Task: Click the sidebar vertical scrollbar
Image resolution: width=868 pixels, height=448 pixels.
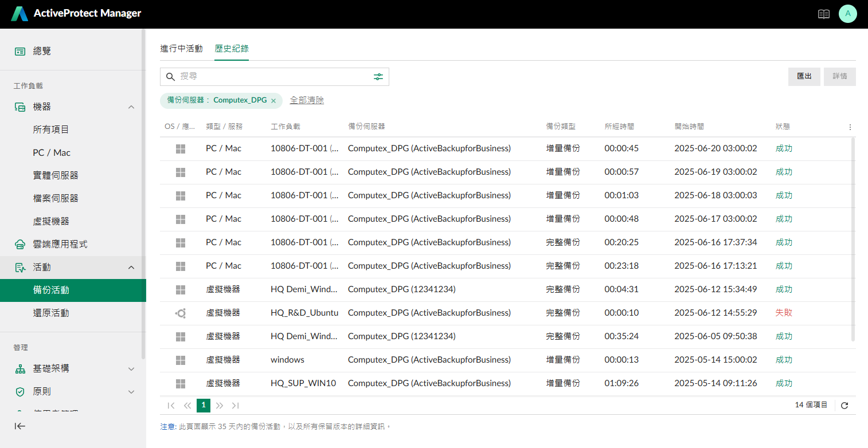Action: [143, 195]
